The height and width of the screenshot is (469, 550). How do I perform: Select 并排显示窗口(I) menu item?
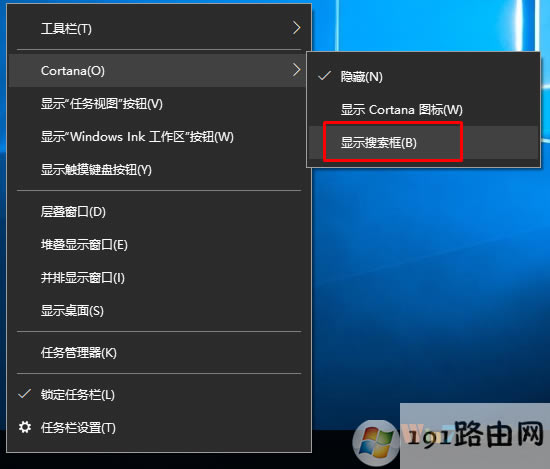159,278
